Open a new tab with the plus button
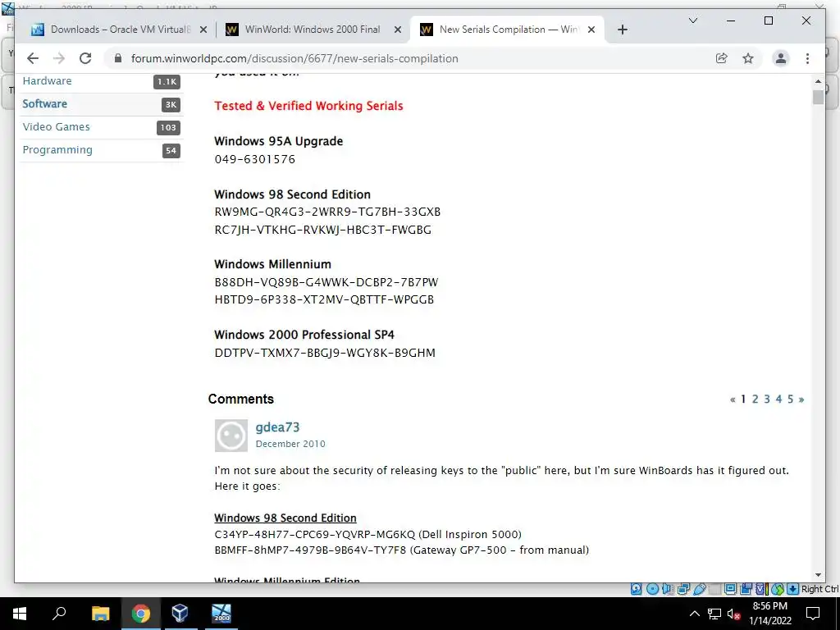Viewport: 840px width, 630px height. 622,30
